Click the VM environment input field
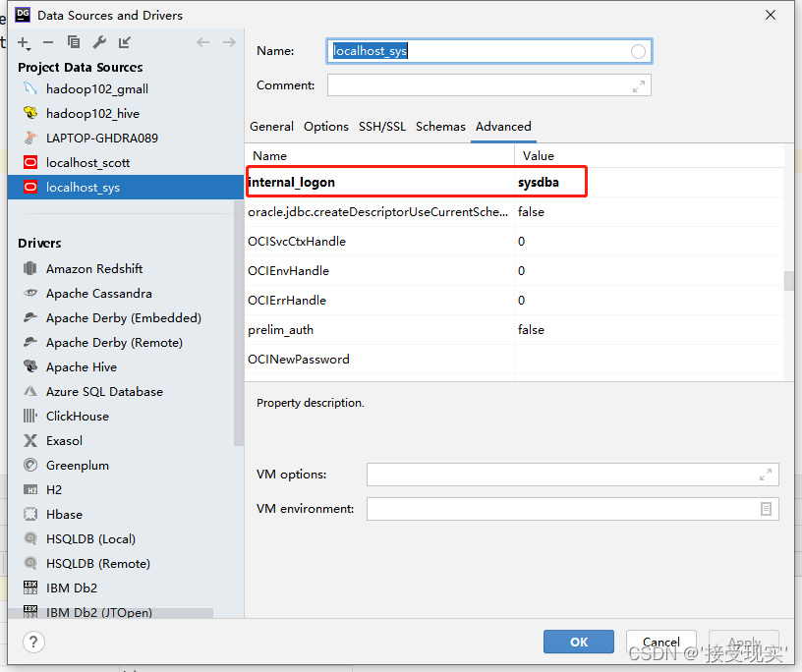Viewport: 802px width, 672px height. (572, 509)
